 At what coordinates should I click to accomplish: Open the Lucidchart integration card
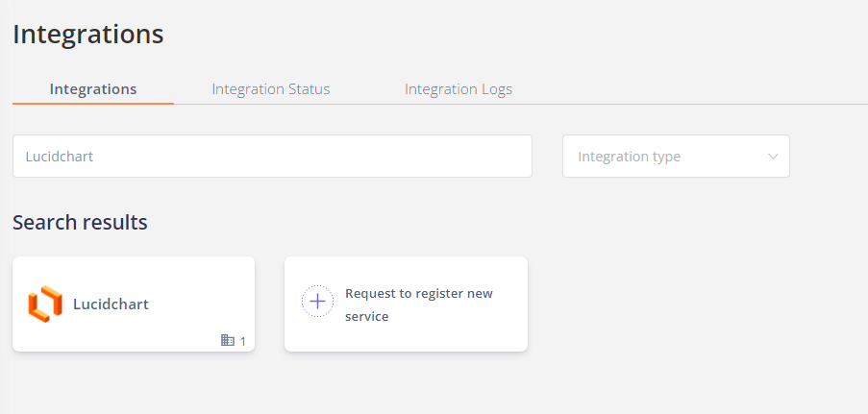134,304
